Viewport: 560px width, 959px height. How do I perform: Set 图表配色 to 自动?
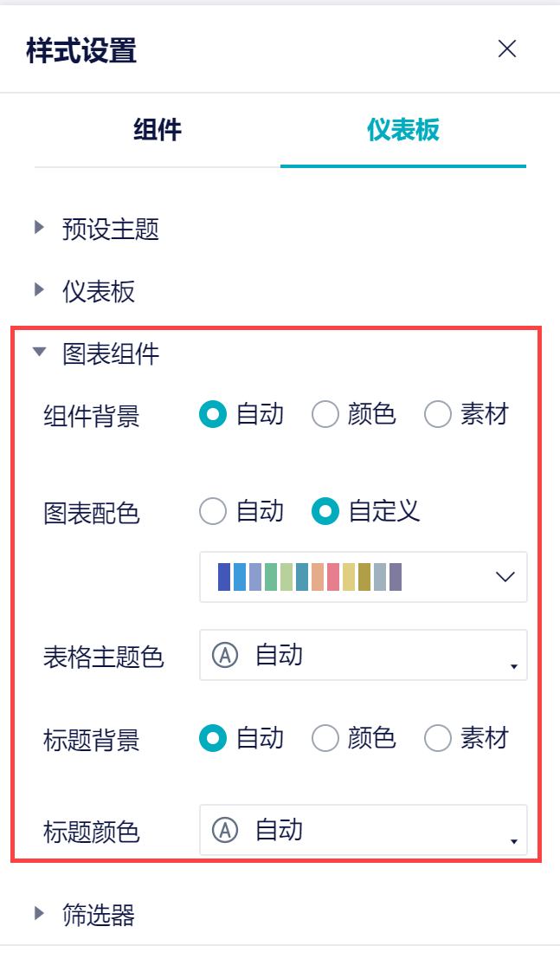pyautogui.click(x=213, y=512)
